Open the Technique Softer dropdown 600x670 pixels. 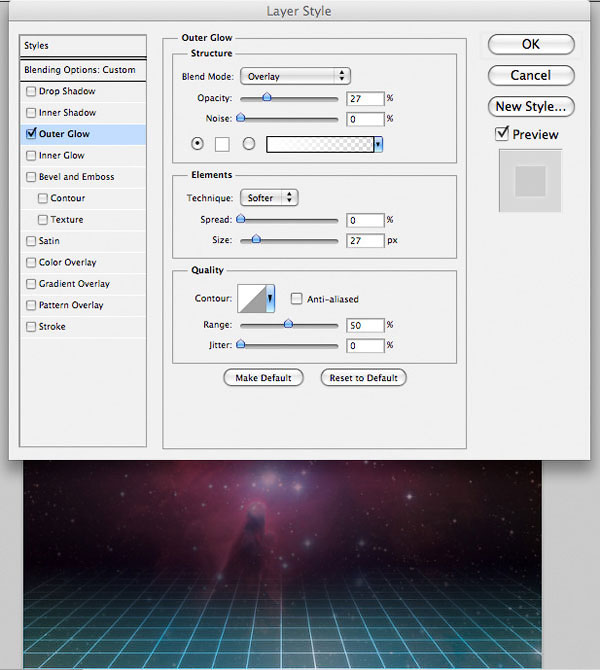coord(269,198)
